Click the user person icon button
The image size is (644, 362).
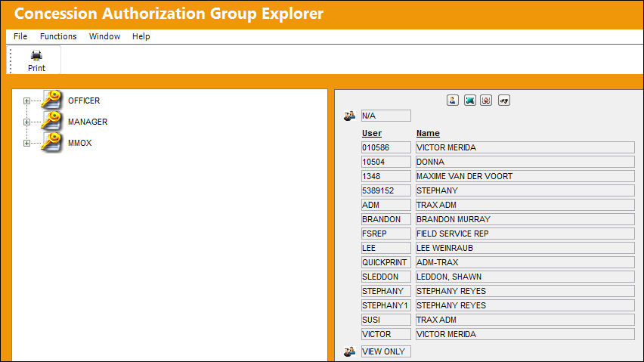pos(453,101)
